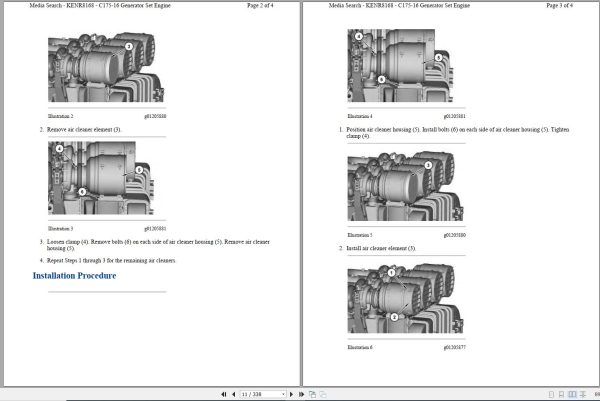This screenshot has width=600, height=401.
Task: Click the Illustration 5 image on right page
Action: pyautogui.click(x=395, y=190)
